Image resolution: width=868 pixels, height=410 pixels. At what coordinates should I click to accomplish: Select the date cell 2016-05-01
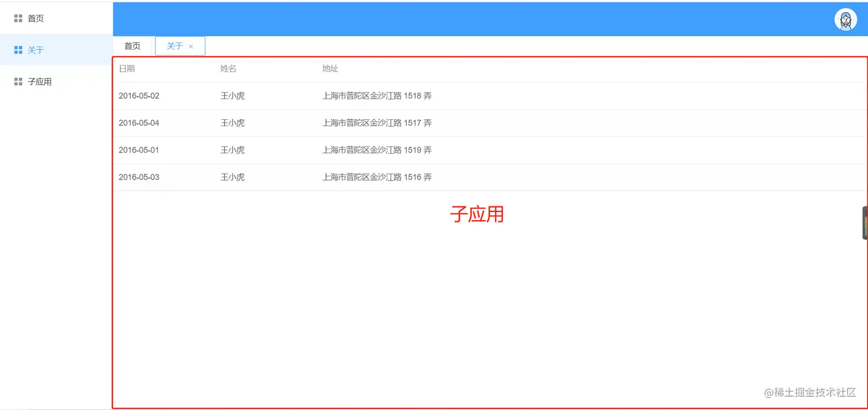(x=139, y=150)
